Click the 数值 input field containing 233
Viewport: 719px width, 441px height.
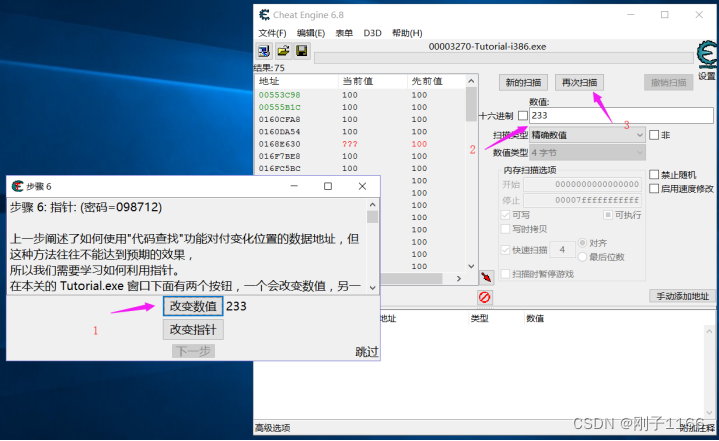(x=621, y=116)
